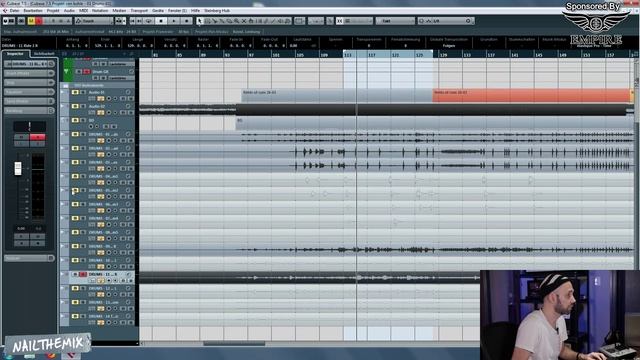The image size is (640, 360).
Task: Toggle solo button in inspector channel
Action: pyautogui.click(x=38, y=137)
